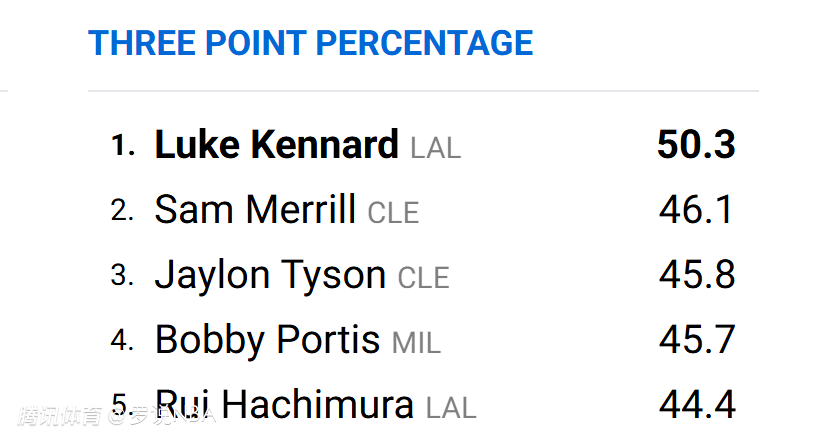815x441 pixels.
Task: Click rank number 4 beside Bobby Portis
Action: [x=122, y=340]
